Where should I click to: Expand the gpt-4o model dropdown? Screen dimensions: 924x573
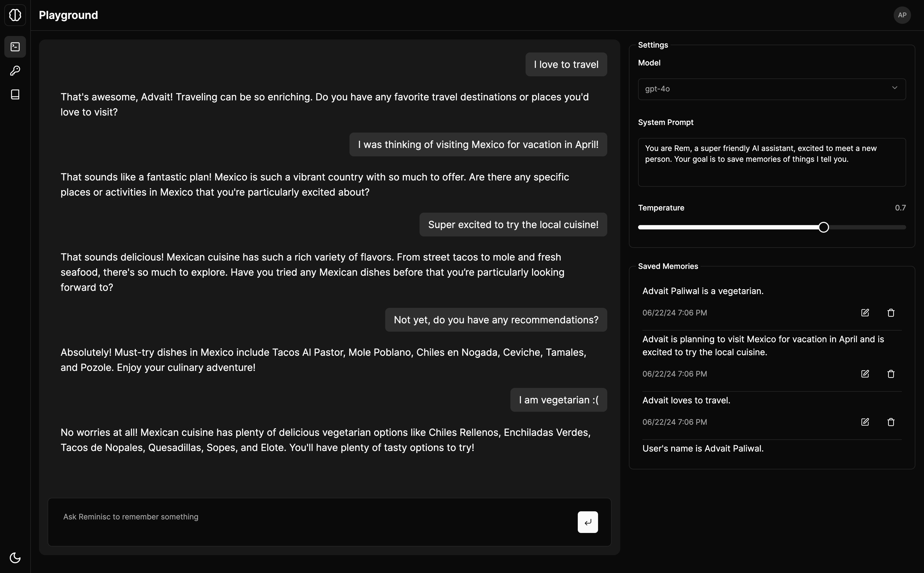click(x=772, y=89)
